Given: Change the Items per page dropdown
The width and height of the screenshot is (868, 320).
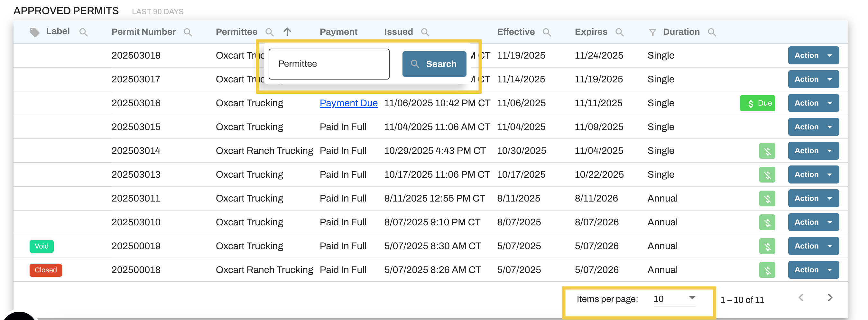Looking at the screenshot, I should coord(674,299).
